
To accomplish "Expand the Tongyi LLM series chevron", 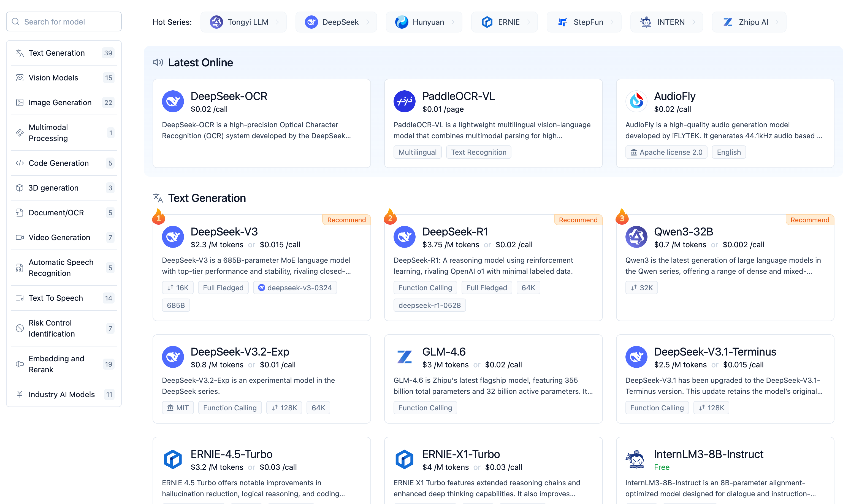I will click(x=277, y=22).
